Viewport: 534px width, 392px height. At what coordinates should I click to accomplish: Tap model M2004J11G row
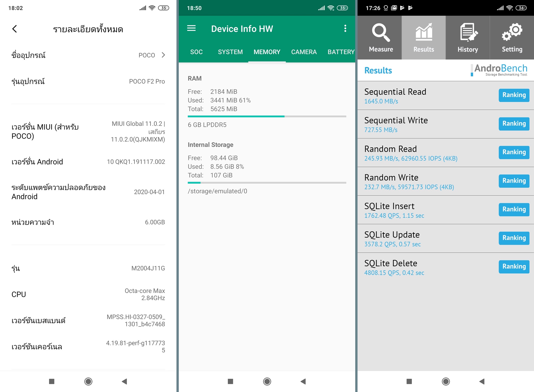[88, 268]
